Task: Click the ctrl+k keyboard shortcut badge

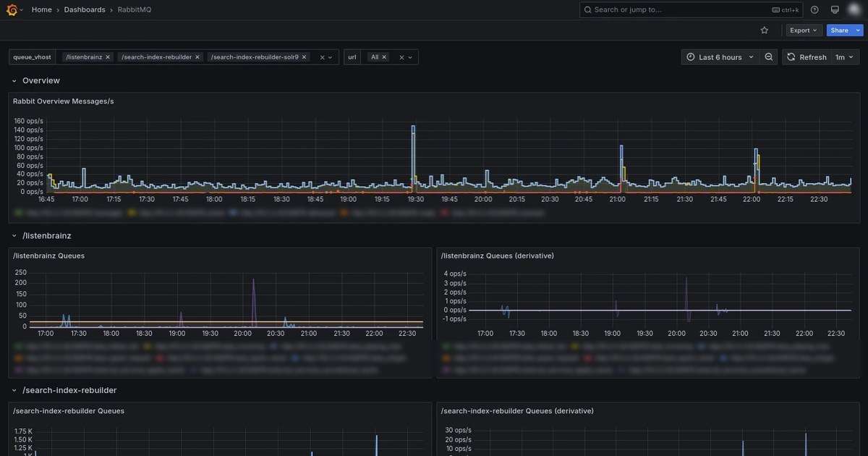Action: [786, 9]
